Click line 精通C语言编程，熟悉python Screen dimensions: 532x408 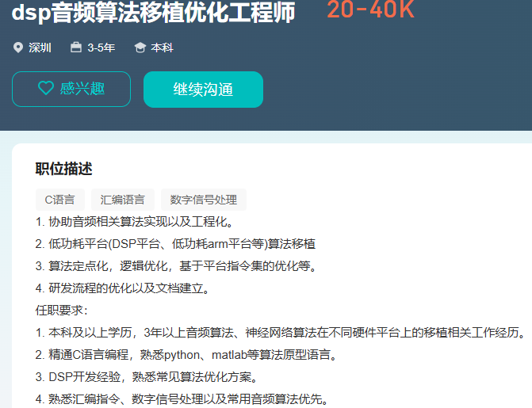186,355
